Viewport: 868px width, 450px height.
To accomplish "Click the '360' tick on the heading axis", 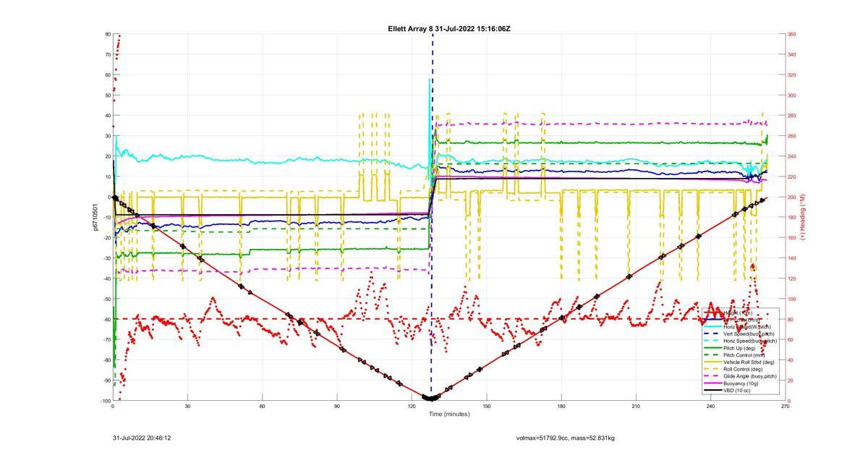I will pos(792,34).
